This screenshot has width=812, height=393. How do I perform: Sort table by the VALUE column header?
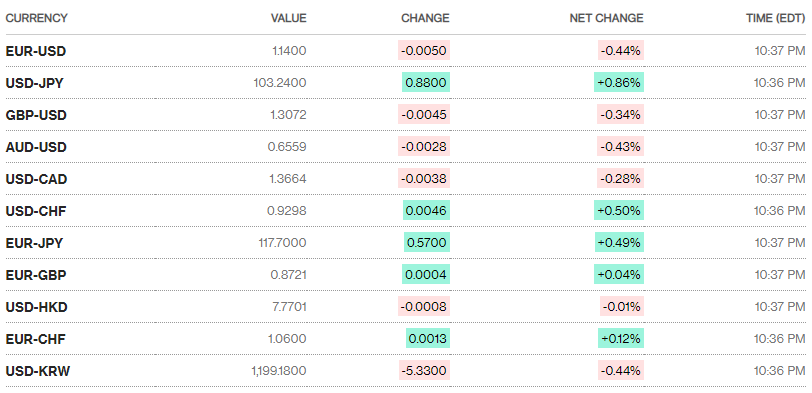click(288, 18)
